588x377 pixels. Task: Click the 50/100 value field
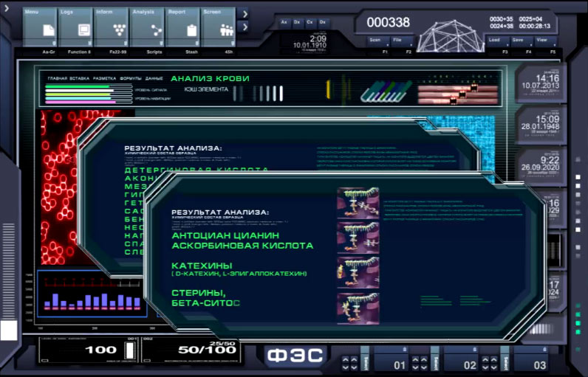click(191, 350)
